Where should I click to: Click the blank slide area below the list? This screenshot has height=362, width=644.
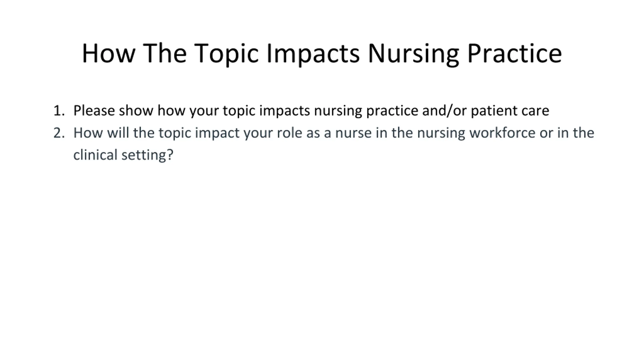322,251
